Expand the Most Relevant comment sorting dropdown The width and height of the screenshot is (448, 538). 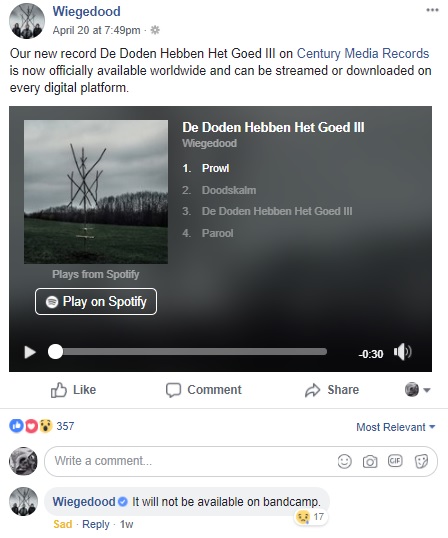(x=396, y=427)
